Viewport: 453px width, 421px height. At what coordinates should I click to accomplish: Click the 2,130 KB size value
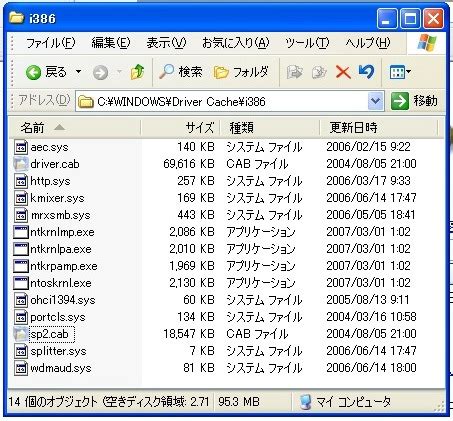coord(192,283)
